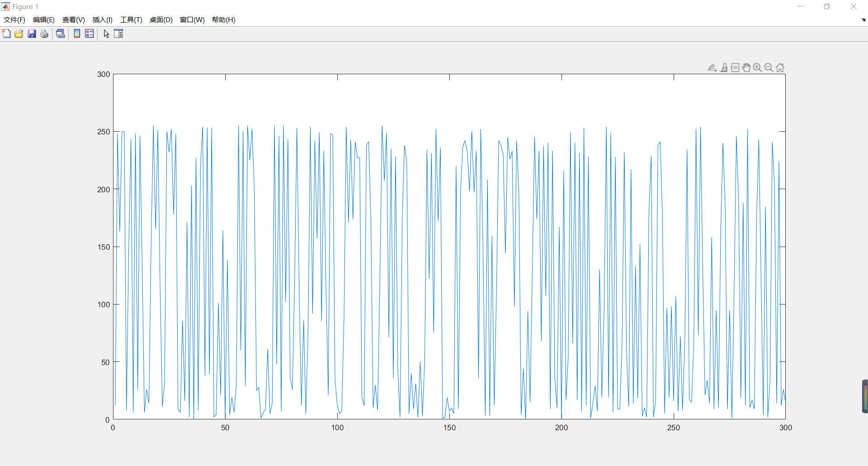Viewport: 868px width, 466px height.
Task: Click the MATLAB logo in title bar
Action: [5, 6]
